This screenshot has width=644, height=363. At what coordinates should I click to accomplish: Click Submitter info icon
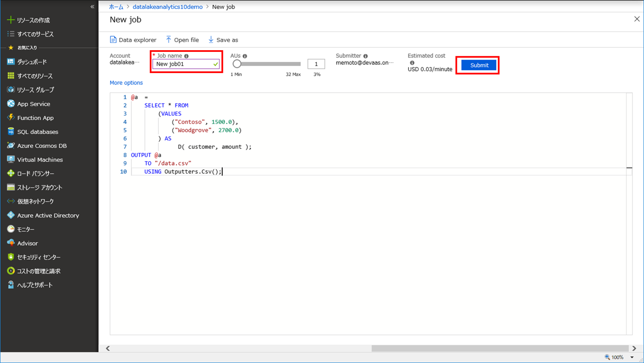(x=365, y=56)
